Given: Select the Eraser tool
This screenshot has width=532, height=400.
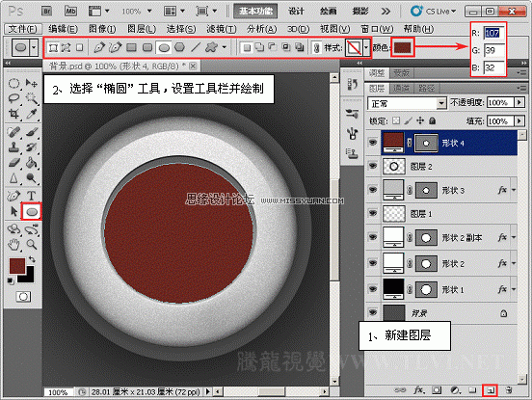Looking at the screenshot, I should point(13,163).
